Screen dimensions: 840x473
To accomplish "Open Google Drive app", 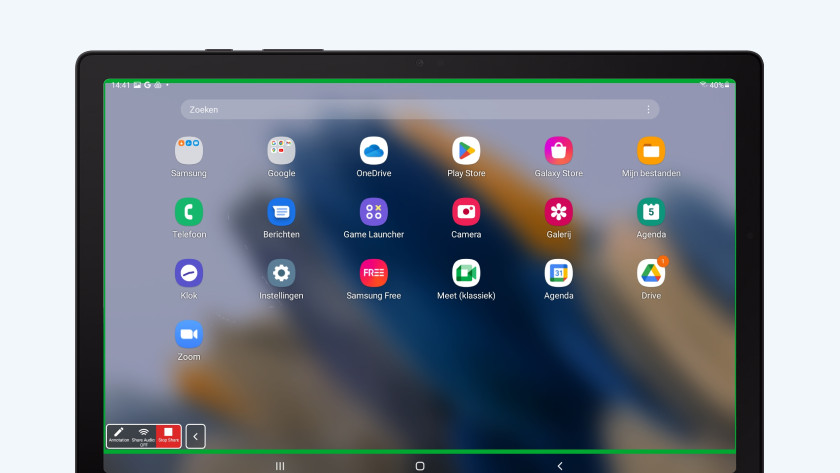I will pos(651,273).
